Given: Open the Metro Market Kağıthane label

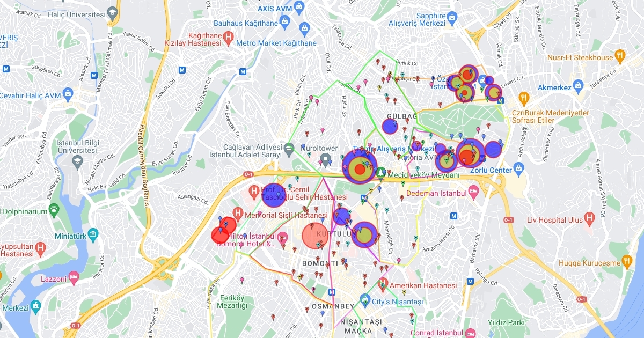Looking at the screenshot, I should 276,43.
